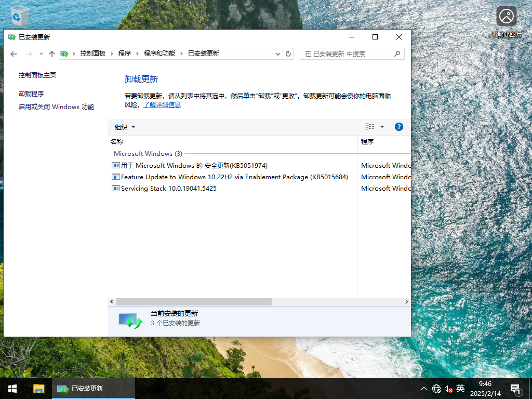Image resolution: width=532 pixels, height=399 pixels.
Task: Open Help via the question mark icon
Action: coord(398,126)
